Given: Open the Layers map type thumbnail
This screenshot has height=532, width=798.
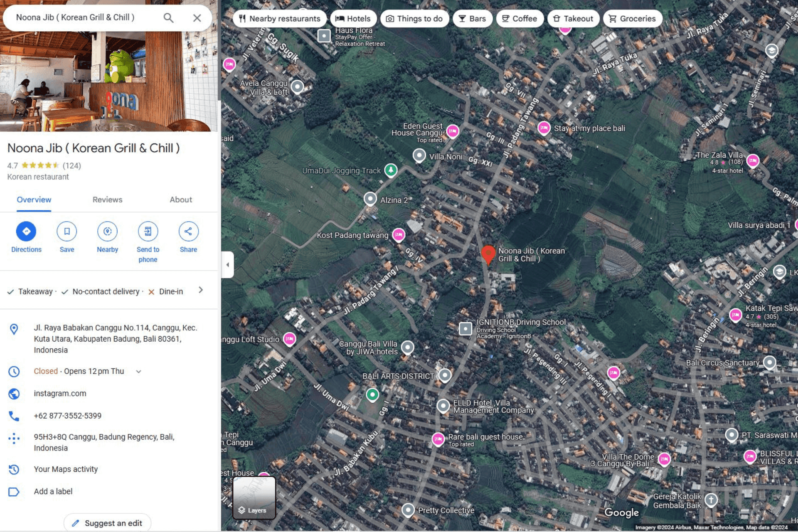Looking at the screenshot, I should click(x=254, y=498).
